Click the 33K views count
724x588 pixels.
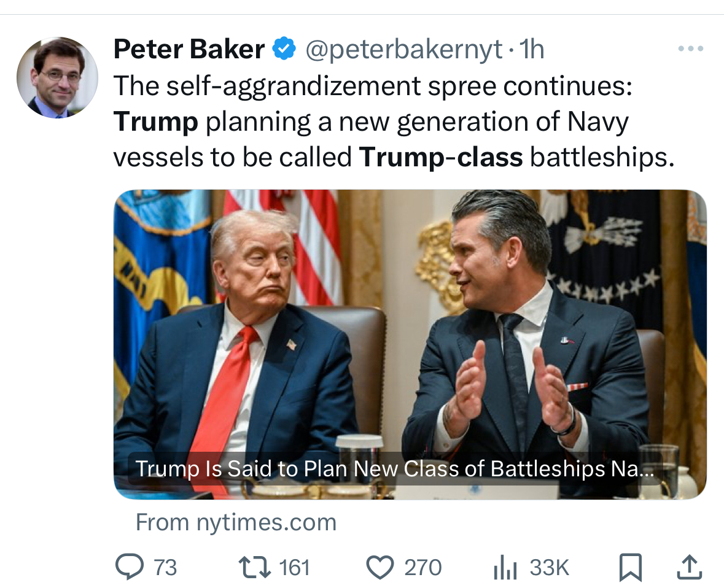(549, 568)
